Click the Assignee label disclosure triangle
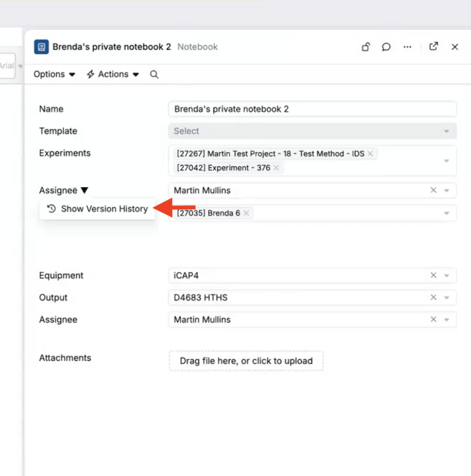Screen dimensions: 471x476 click(x=84, y=190)
